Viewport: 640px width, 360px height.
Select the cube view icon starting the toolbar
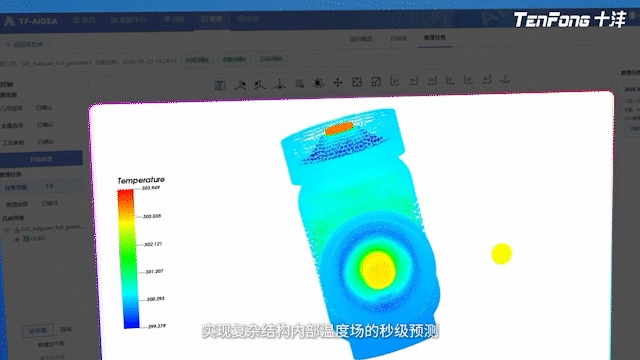click(220, 85)
